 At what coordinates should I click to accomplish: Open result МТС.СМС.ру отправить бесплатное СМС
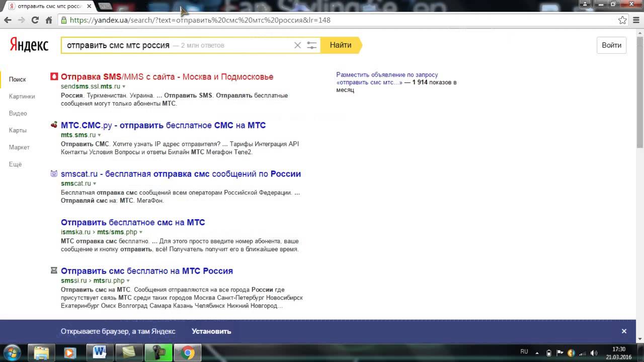(164, 125)
